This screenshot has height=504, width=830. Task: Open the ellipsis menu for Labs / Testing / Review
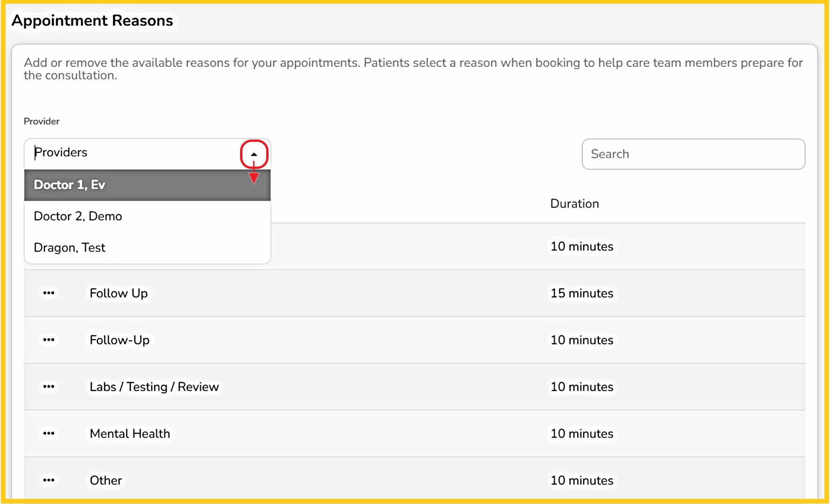tap(49, 386)
